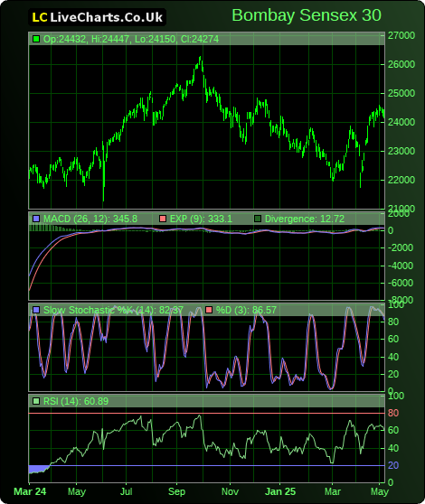
Task: Click the dark green Divergence legend swatch
Action: point(258,219)
